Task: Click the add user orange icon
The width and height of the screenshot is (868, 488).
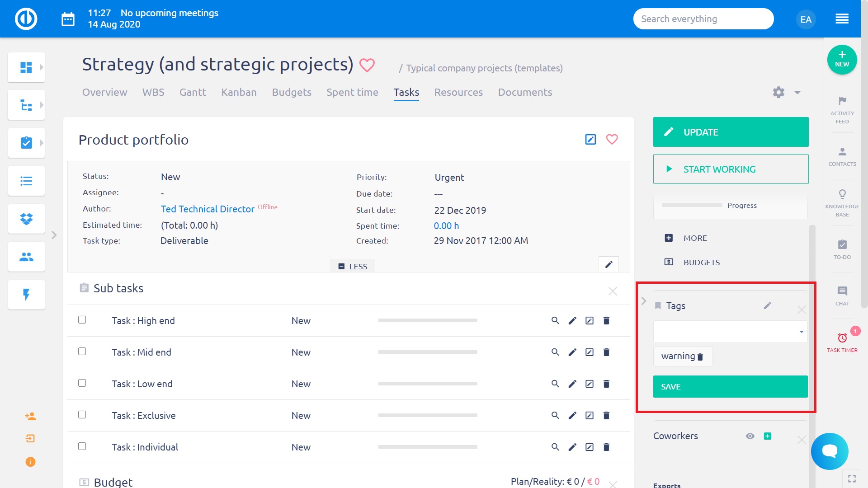Action: [30, 416]
